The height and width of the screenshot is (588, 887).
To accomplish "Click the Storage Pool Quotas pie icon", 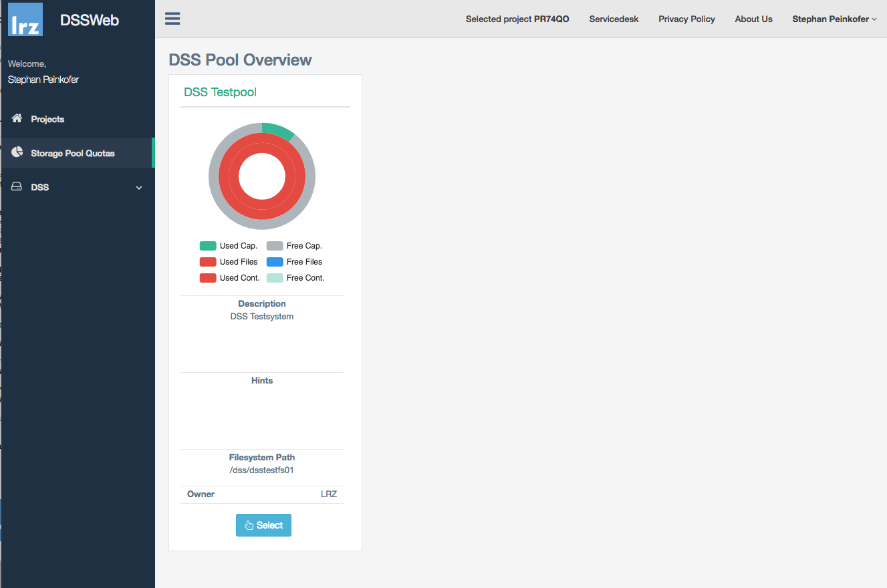I will (x=17, y=152).
